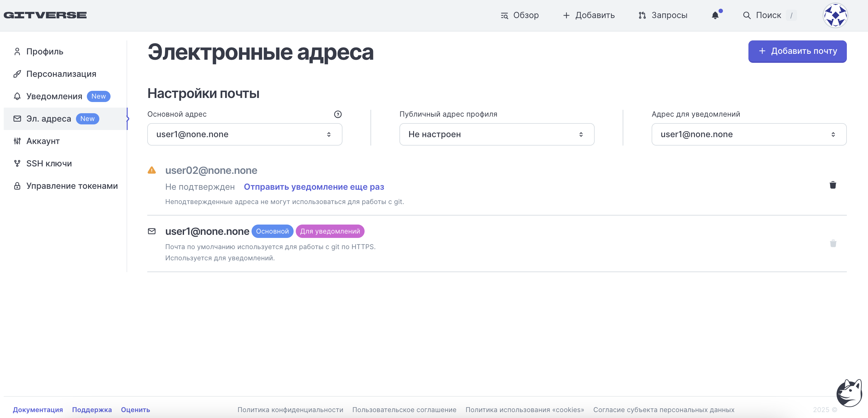Screen dimensions: 868x418
Task: Click the person icon next to Профиль
Action: tap(17, 52)
